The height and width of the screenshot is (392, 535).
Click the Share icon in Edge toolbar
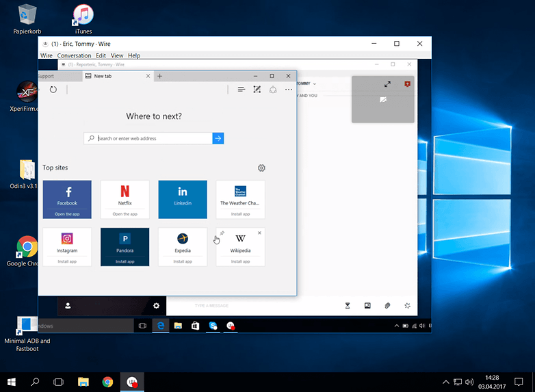point(273,90)
